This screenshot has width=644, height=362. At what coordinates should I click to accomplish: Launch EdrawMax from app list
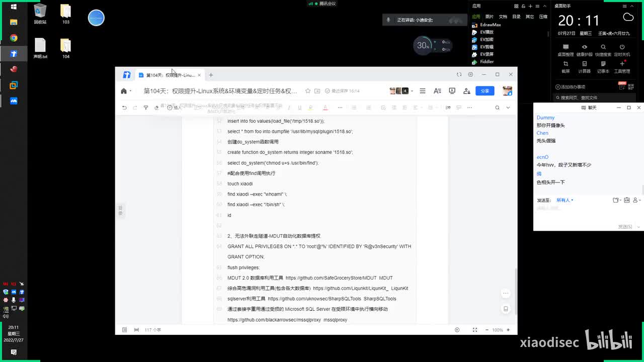point(486,25)
